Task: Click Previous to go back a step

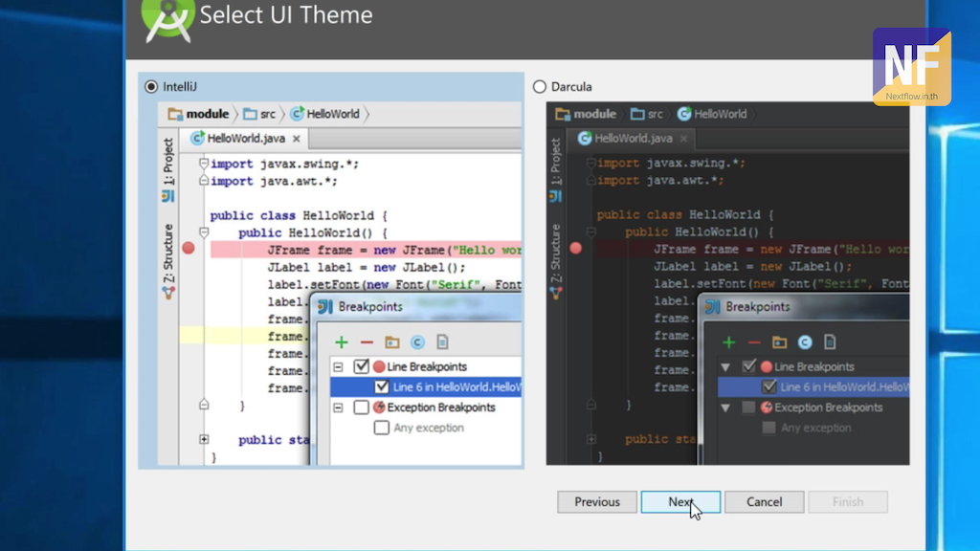Action: (596, 501)
